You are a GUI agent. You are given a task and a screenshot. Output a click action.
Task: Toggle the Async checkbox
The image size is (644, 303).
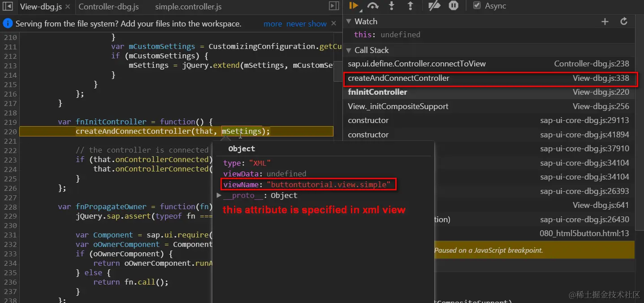click(x=477, y=5)
